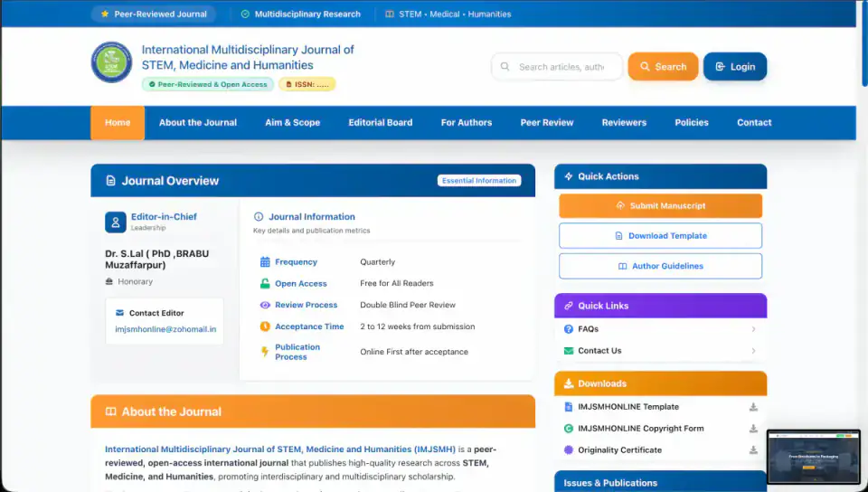Screen dimensions: 868x492
Task: Click the editor email address link
Action: pyautogui.click(x=165, y=329)
